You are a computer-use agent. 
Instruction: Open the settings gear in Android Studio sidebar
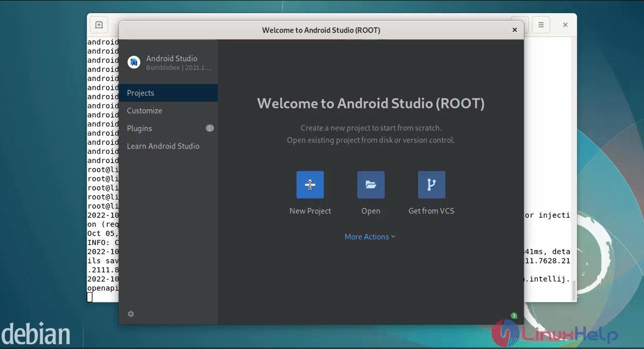point(131,314)
